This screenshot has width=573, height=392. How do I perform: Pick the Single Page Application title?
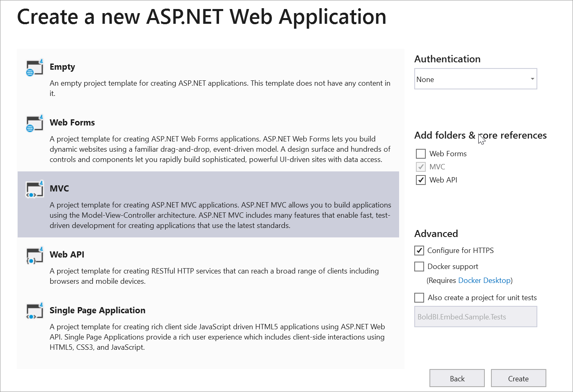point(98,310)
